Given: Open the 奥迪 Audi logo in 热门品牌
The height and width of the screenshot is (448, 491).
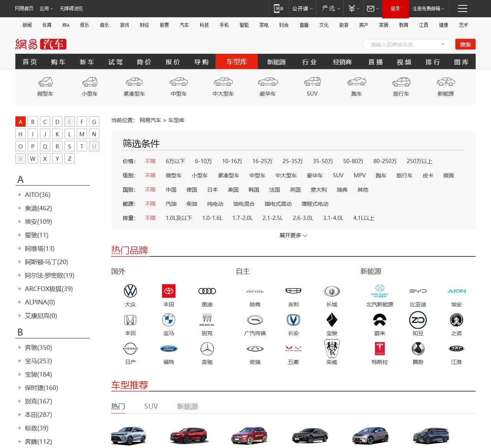Looking at the screenshot, I should coord(207,291).
